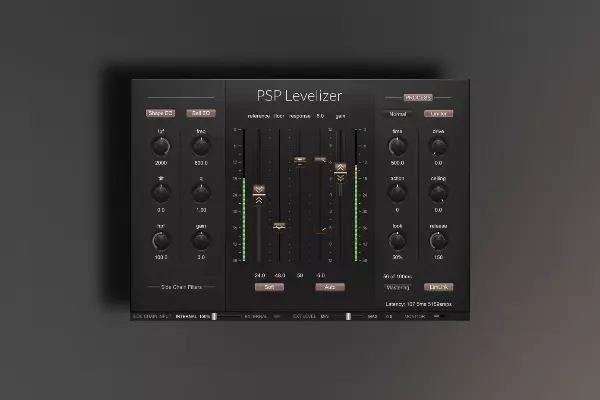Toggle the LimLink button
This screenshot has height=400, width=600.
[439, 287]
